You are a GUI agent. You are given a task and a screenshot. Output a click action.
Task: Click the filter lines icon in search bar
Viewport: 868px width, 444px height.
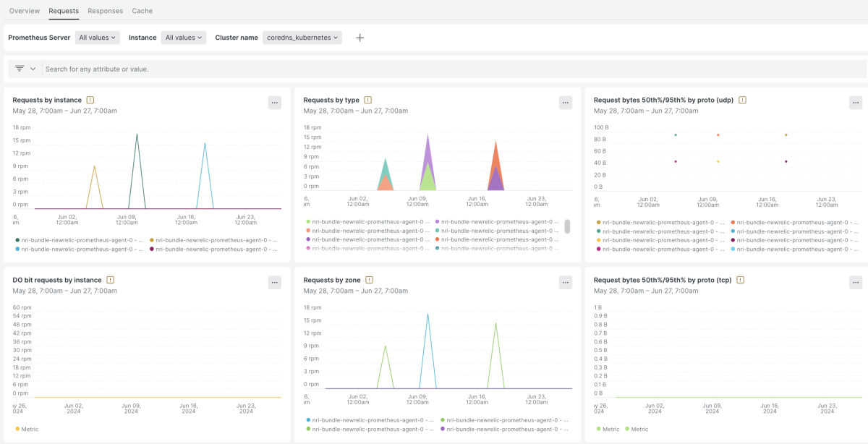pyautogui.click(x=20, y=69)
